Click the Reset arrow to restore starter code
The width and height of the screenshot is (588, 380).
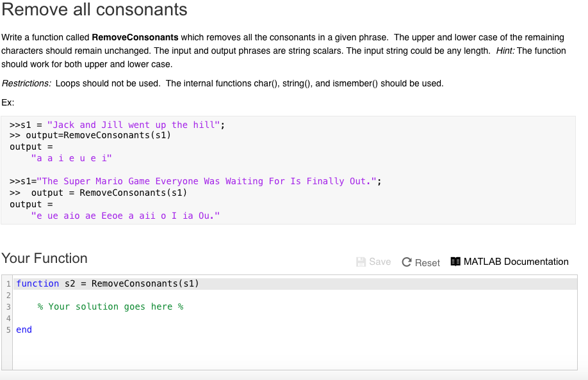click(405, 262)
